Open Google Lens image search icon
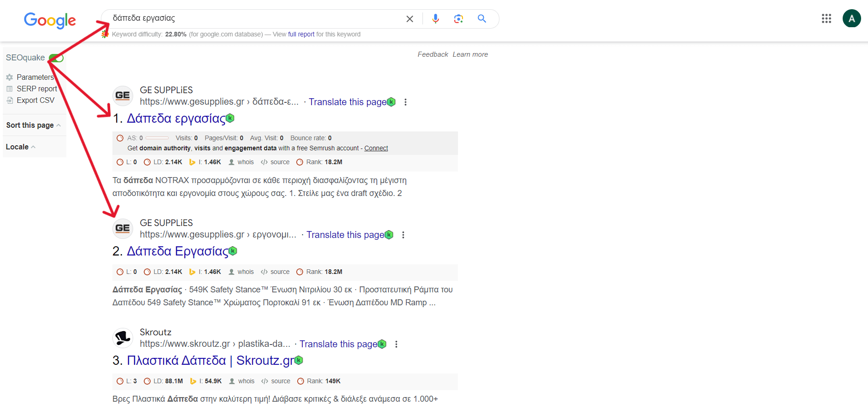Viewport: 868px width, 404px height. click(458, 18)
